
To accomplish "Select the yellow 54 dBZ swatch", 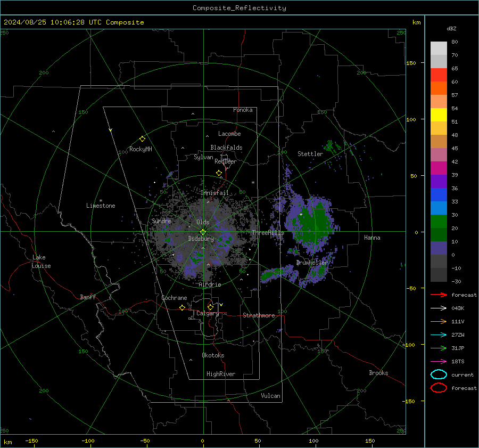I will 439,115.
